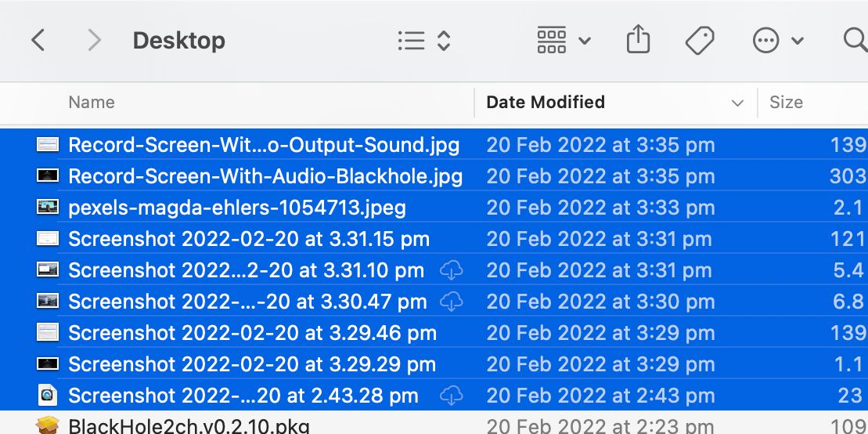Screen dimensions: 868x434
Task: Select Record-Screen-With-Audio-Blackhole.jpg file
Action: pyautogui.click(x=265, y=176)
